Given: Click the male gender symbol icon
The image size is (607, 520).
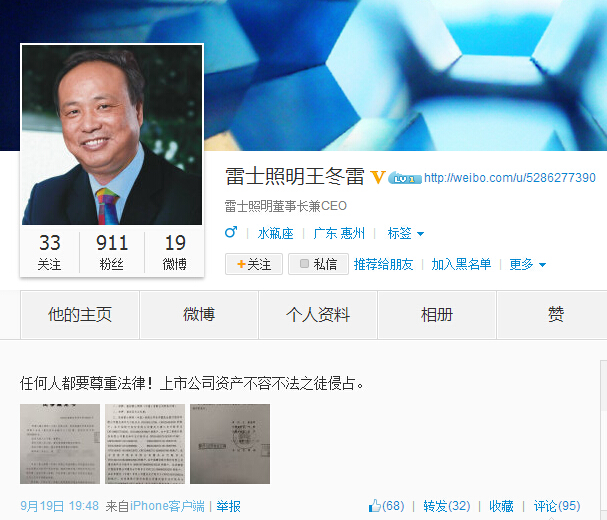Looking at the screenshot, I should click(231, 232).
